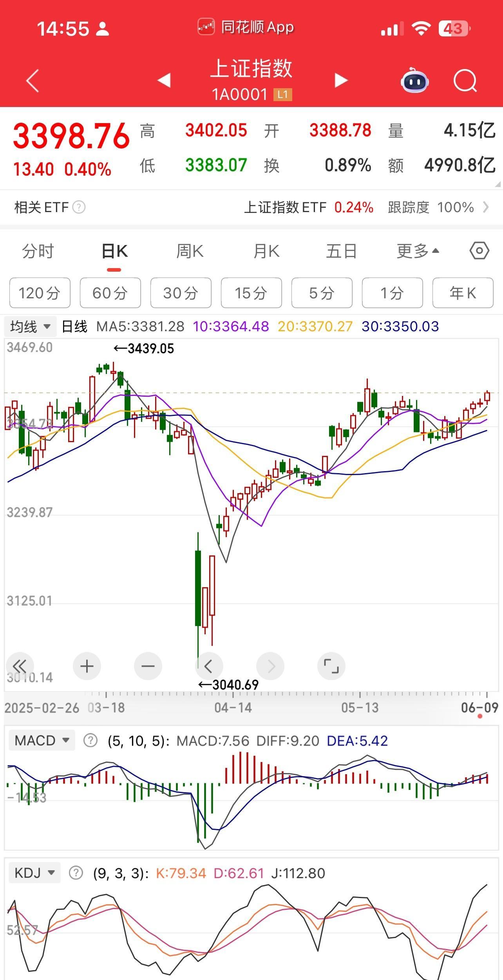Switch to 月K tab
This screenshot has width=503, height=980.
click(x=266, y=251)
